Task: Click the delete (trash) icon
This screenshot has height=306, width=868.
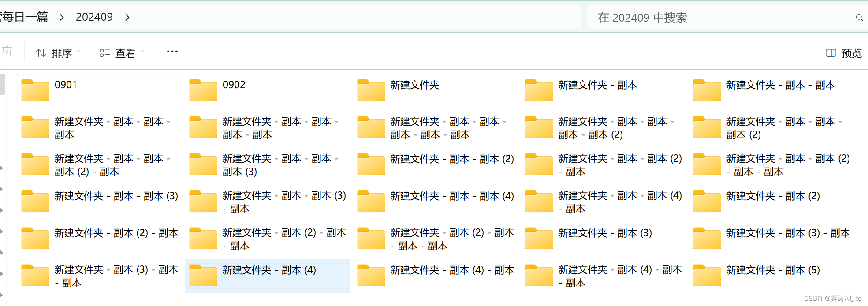Action: tap(7, 51)
